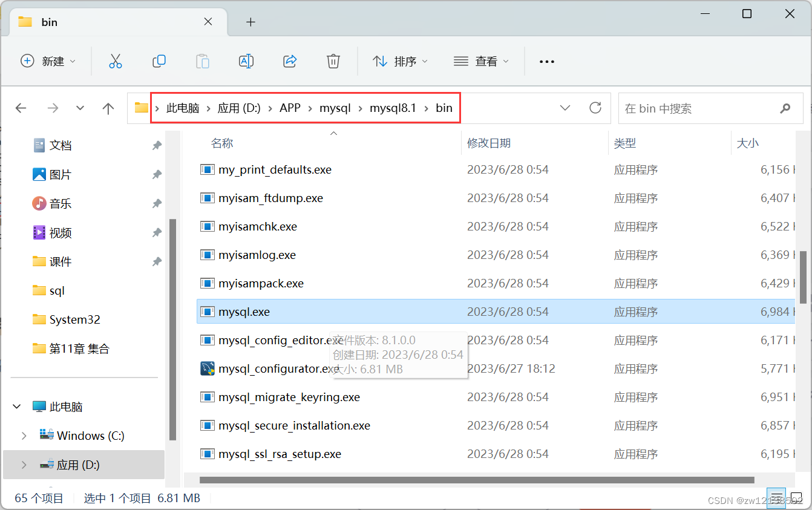Click the 类型 column header

(x=625, y=143)
